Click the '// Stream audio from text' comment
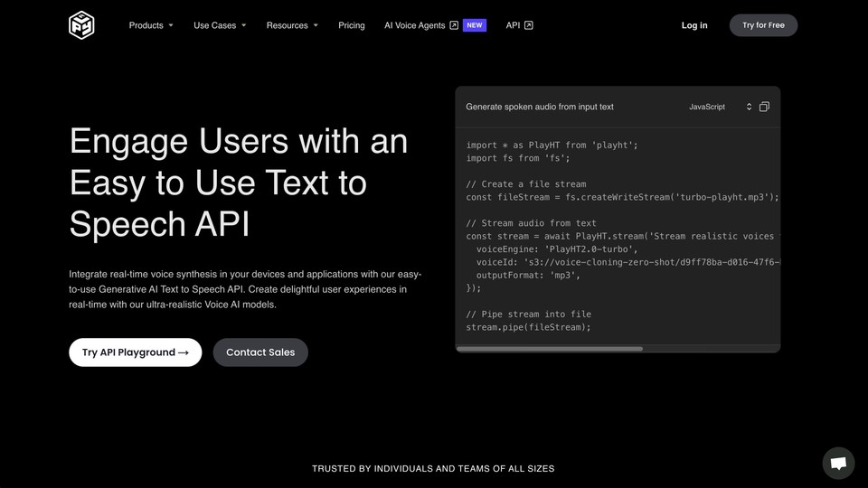This screenshot has width=868, height=488. 531,223
